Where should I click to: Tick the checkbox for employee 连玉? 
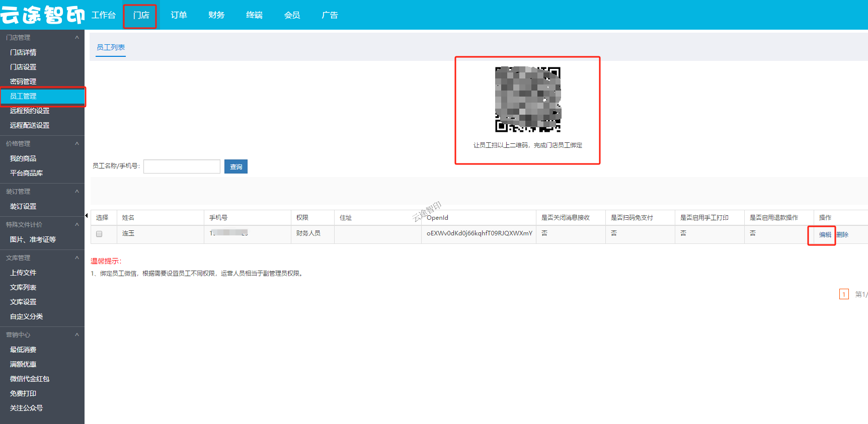[x=99, y=234]
